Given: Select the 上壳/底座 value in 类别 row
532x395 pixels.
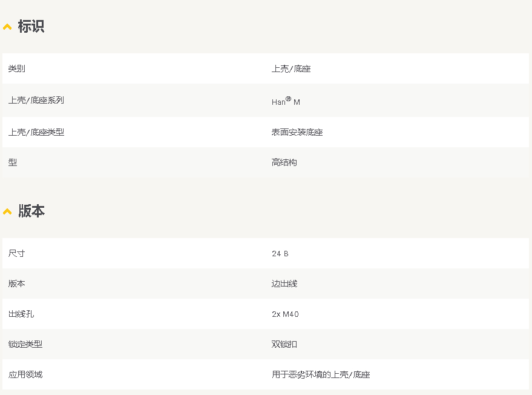Looking at the screenshot, I should coord(291,69).
